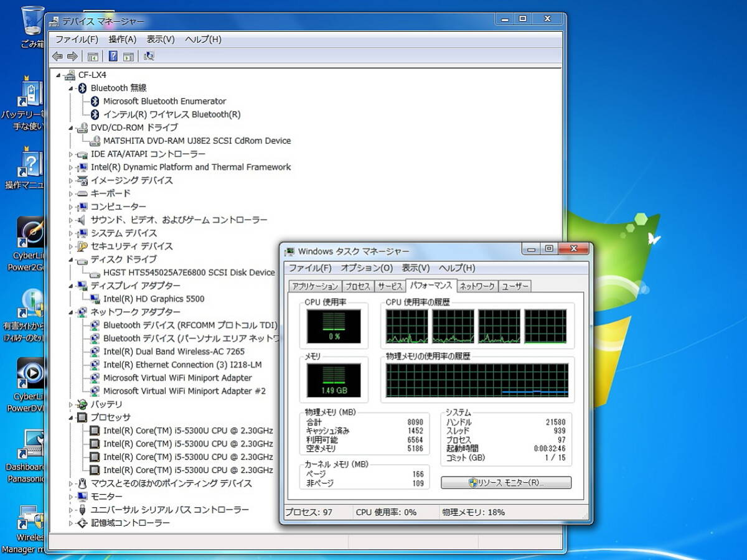Collapse the プロセッサ category

70,418
